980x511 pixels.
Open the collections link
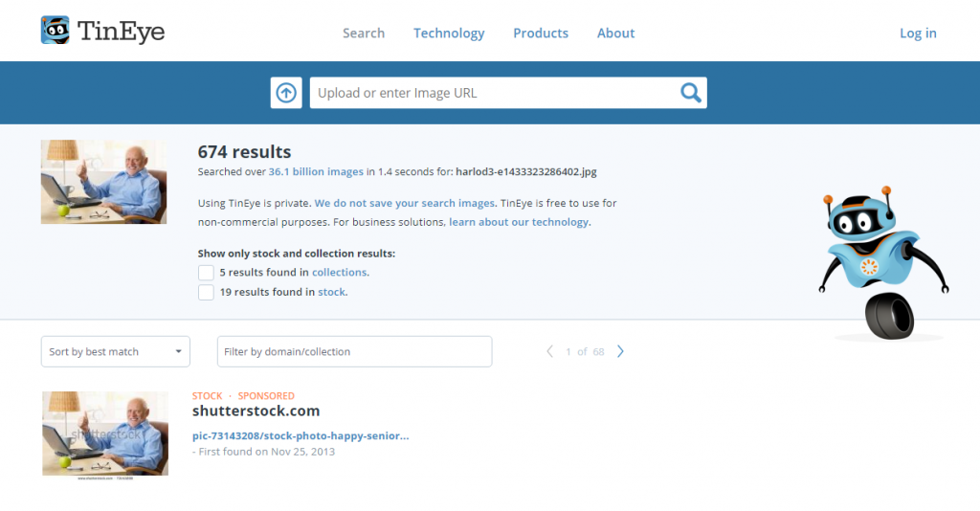coord(340,273)
